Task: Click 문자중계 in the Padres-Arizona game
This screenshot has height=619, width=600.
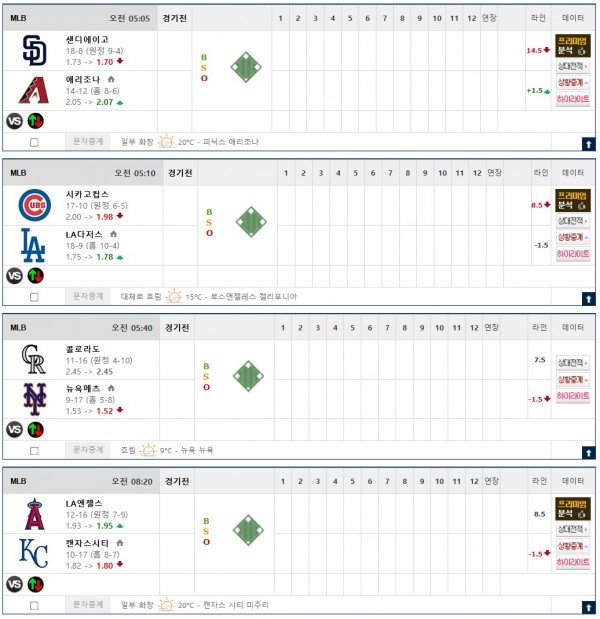Action: point(88,142)
